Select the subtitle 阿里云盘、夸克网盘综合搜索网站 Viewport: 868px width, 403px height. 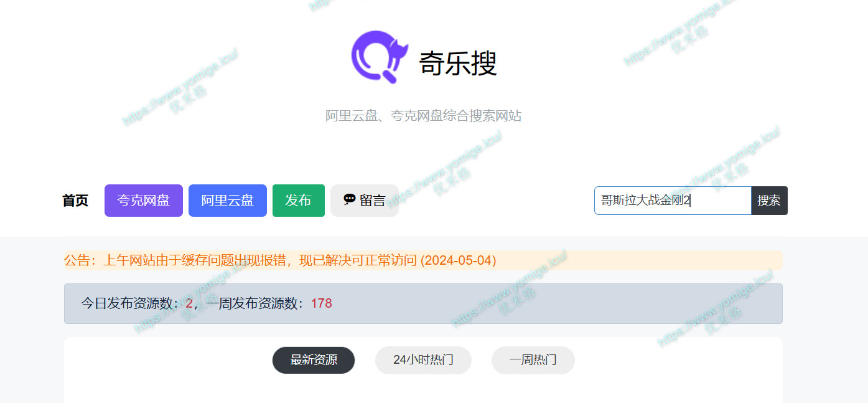tap(423, 116)
